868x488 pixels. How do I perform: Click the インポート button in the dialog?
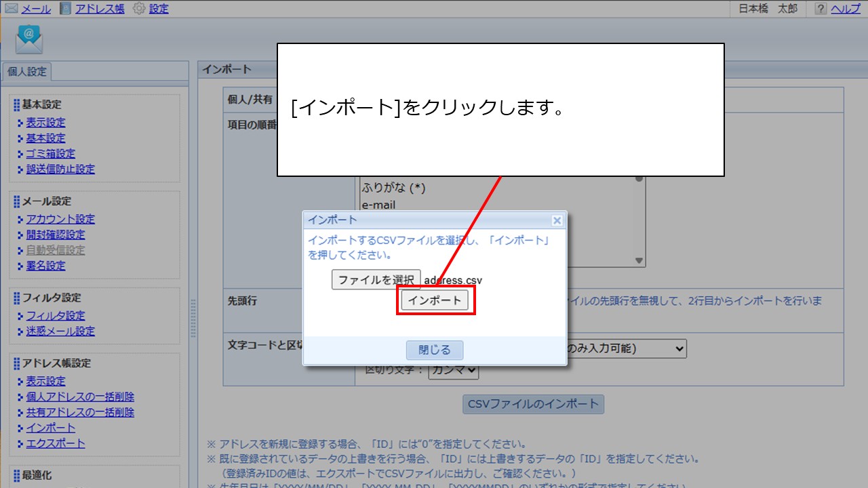[x=435, y=300]
